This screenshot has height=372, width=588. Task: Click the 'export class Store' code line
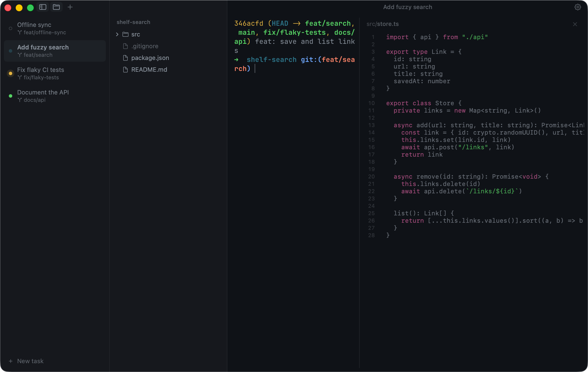pos(424,103)
